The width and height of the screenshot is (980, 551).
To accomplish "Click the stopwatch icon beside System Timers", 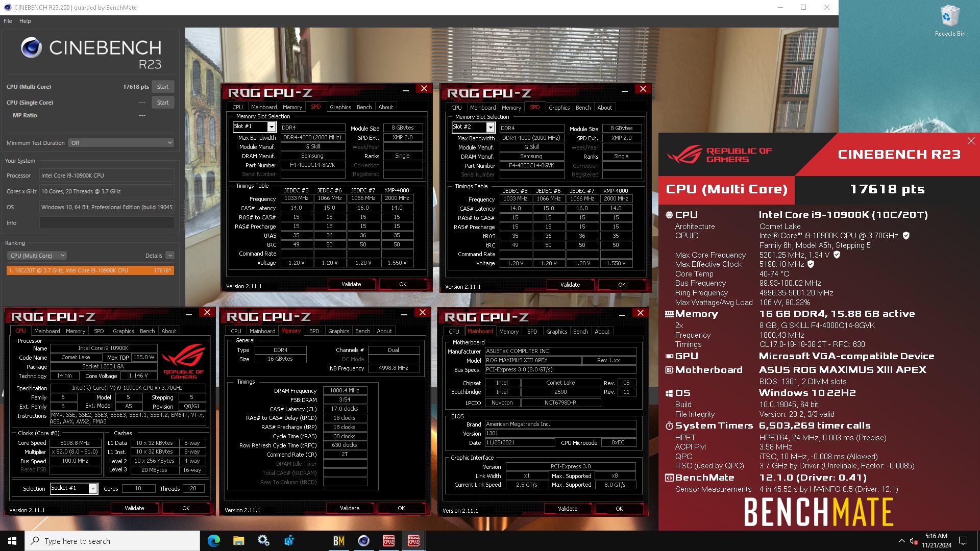I will click(669, 425).
